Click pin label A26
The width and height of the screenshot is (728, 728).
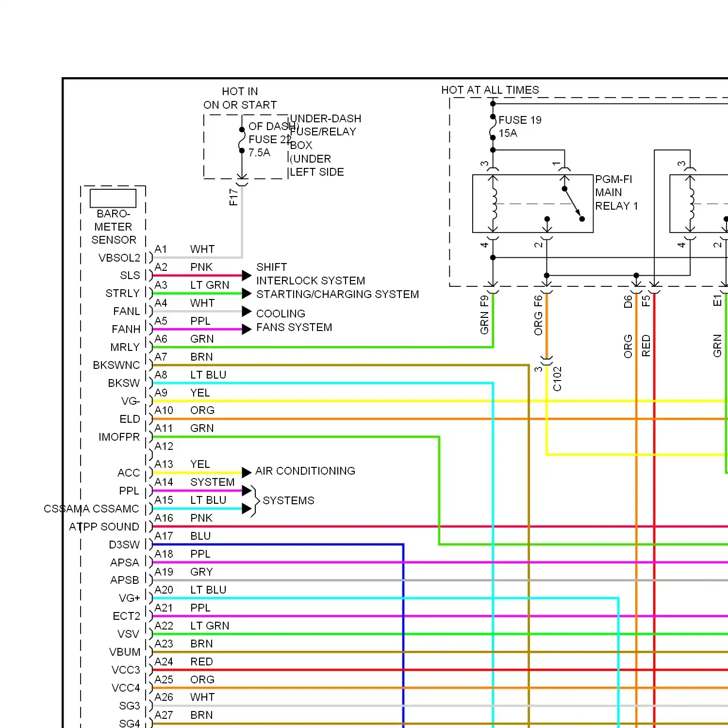pos(164,697)
